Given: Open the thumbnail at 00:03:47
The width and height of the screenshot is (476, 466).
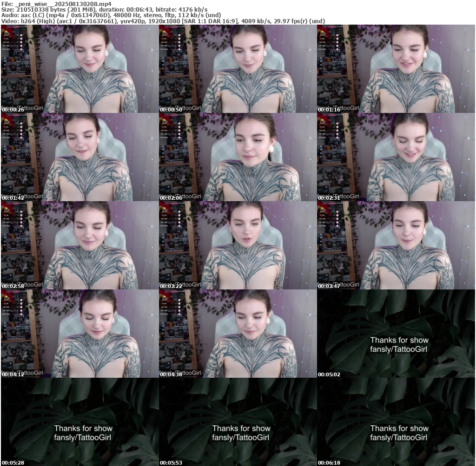Looking at the screenshot, I should pos(396,245).
